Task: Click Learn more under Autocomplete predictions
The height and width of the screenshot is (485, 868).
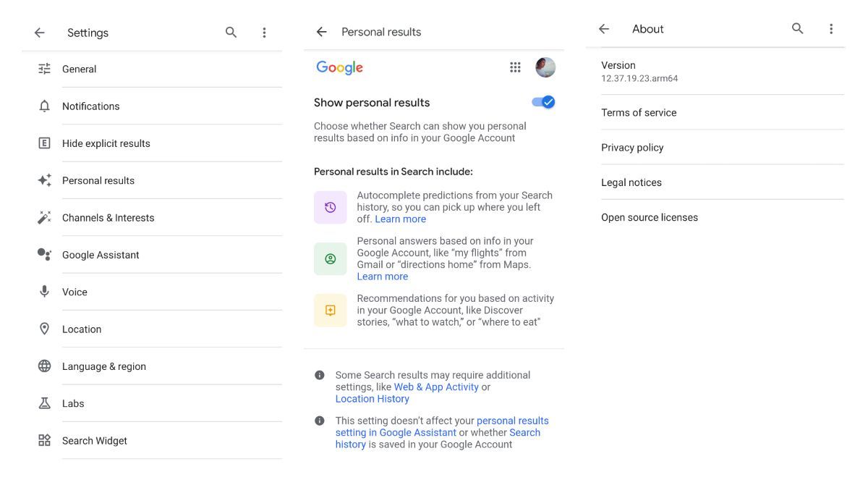Action: [x=400, y=218]
